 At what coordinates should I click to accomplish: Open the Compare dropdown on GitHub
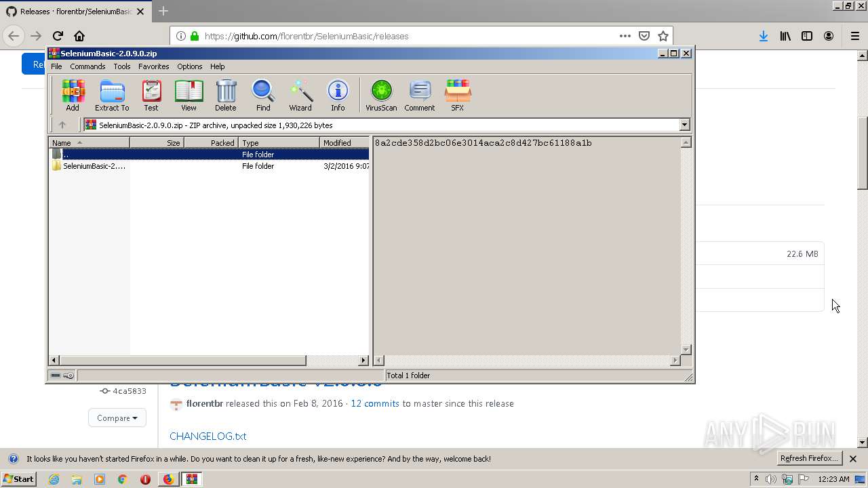click(x=117, y=418)
